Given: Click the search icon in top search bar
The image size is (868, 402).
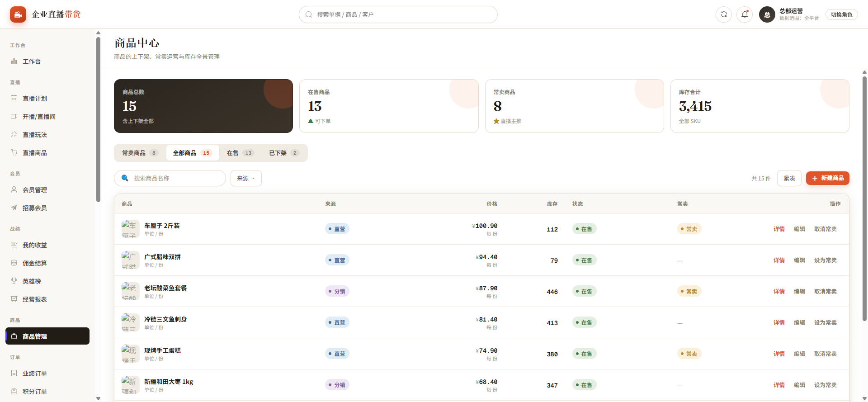Looking at the screenshot, I should coord(309,14).
